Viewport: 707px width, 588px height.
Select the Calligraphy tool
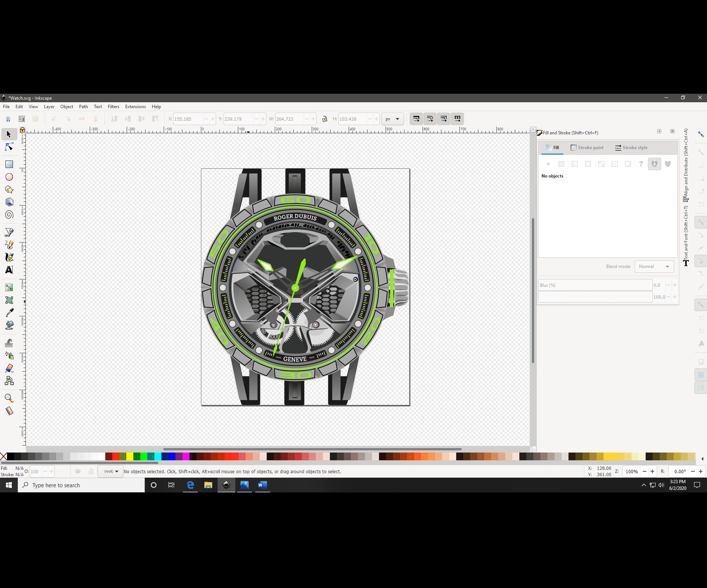9,257
